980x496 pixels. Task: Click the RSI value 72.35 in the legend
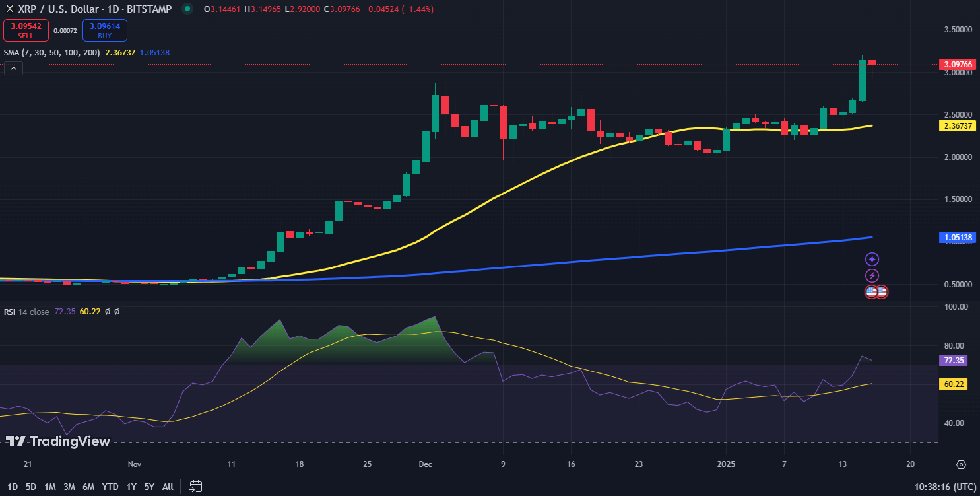coord(63,312)
